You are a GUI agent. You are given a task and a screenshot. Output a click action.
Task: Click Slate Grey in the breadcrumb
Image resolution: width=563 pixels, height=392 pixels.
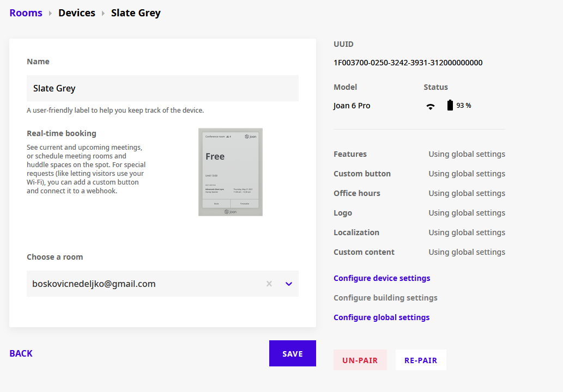pyautogui.click(x=136, y=13)
